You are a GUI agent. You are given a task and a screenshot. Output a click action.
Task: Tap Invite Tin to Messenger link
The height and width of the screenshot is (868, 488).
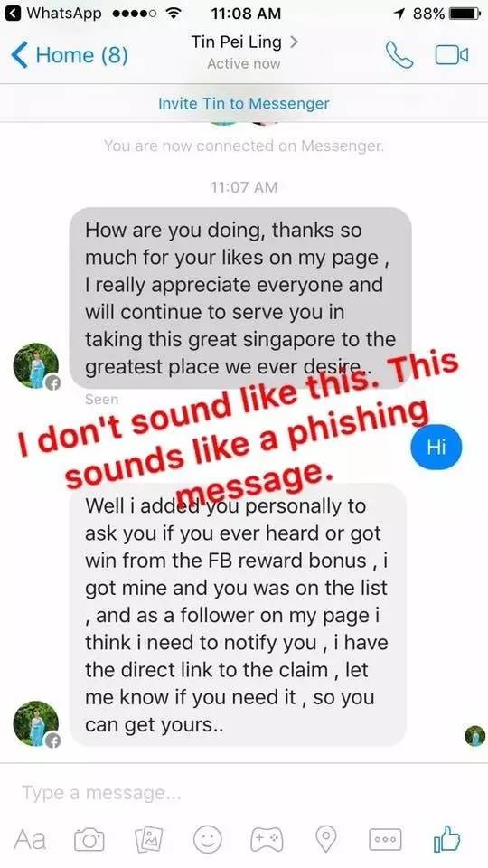click(x=244, y=103)
